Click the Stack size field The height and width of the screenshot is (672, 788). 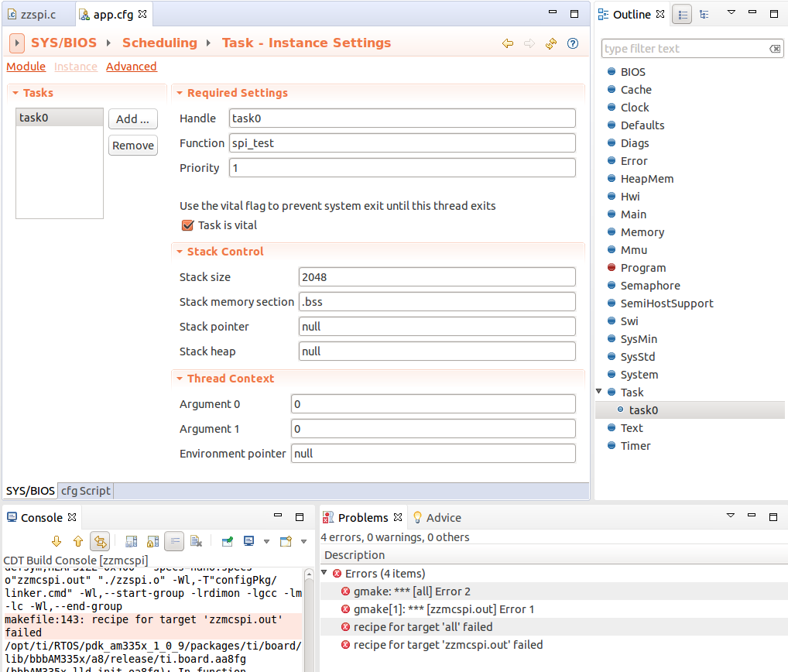click(437, 277)
